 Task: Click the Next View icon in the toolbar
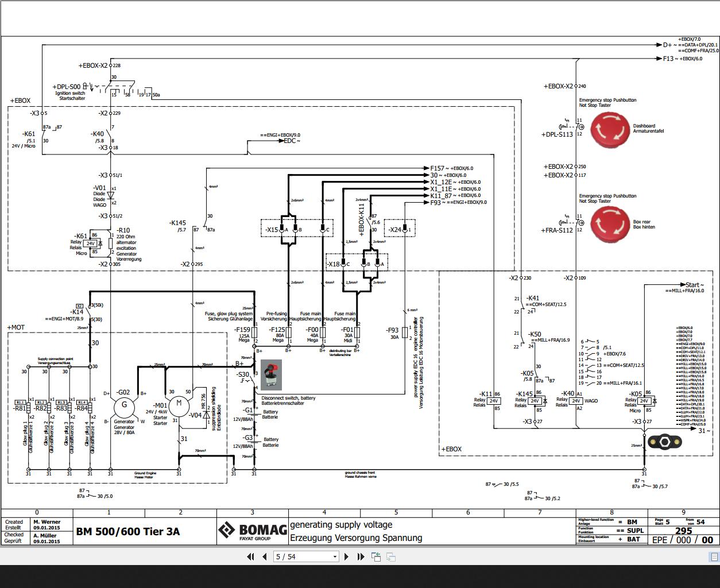pos(391,556)
